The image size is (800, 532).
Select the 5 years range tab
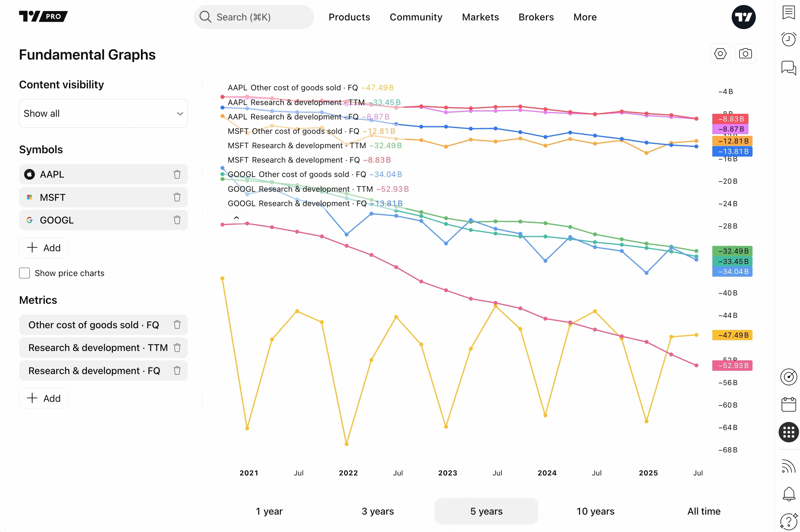(486, 511)
